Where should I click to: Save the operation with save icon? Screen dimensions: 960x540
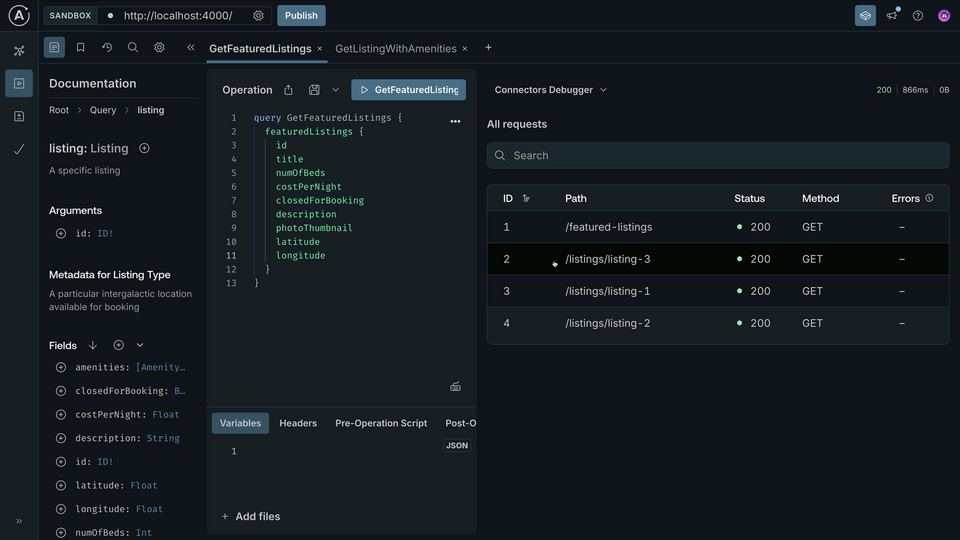click(x=314, y=90)
